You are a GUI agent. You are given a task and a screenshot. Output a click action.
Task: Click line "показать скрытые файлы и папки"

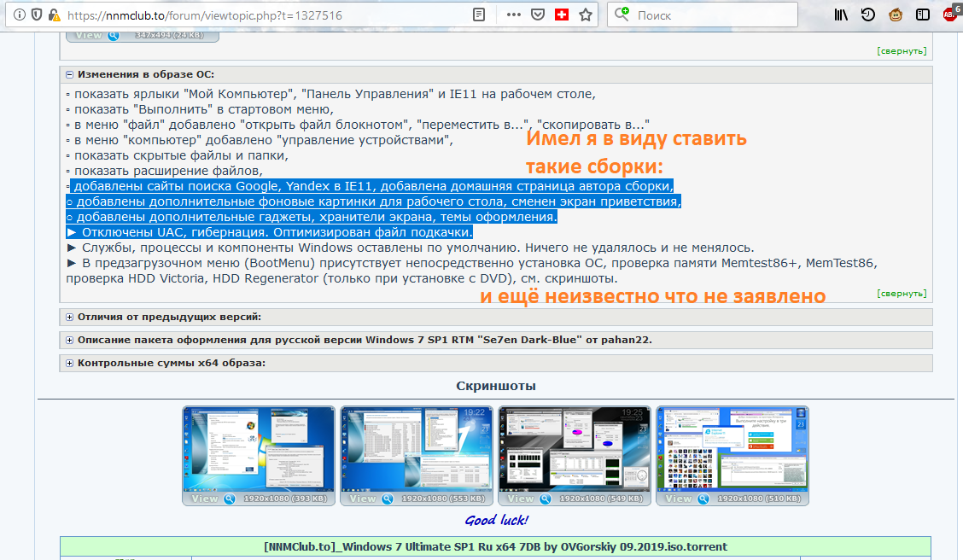click(x=178, y=155)
